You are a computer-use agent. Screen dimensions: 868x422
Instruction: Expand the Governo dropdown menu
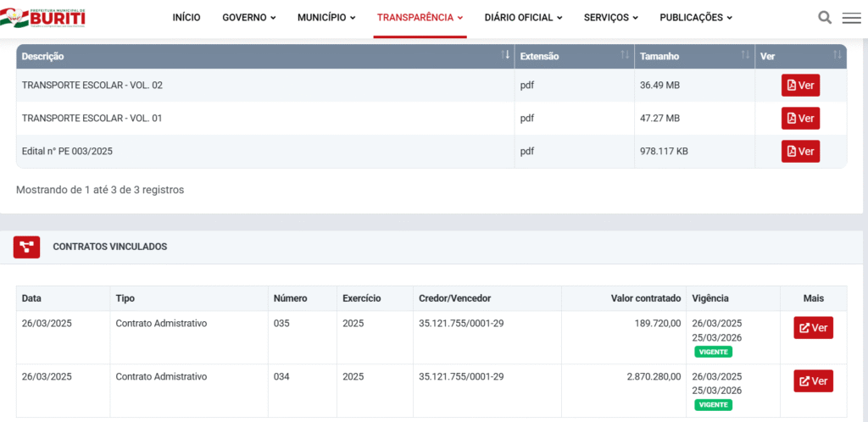point(248,18)
